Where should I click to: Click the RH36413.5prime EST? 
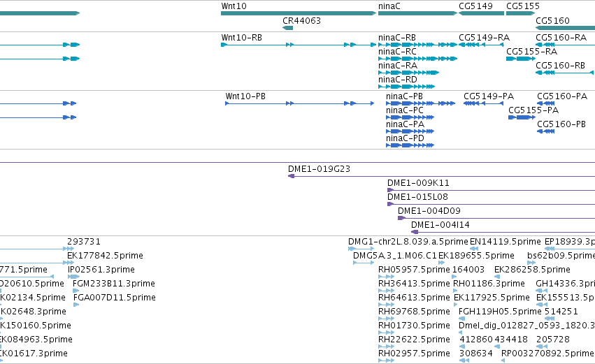[x=386, y=291]
